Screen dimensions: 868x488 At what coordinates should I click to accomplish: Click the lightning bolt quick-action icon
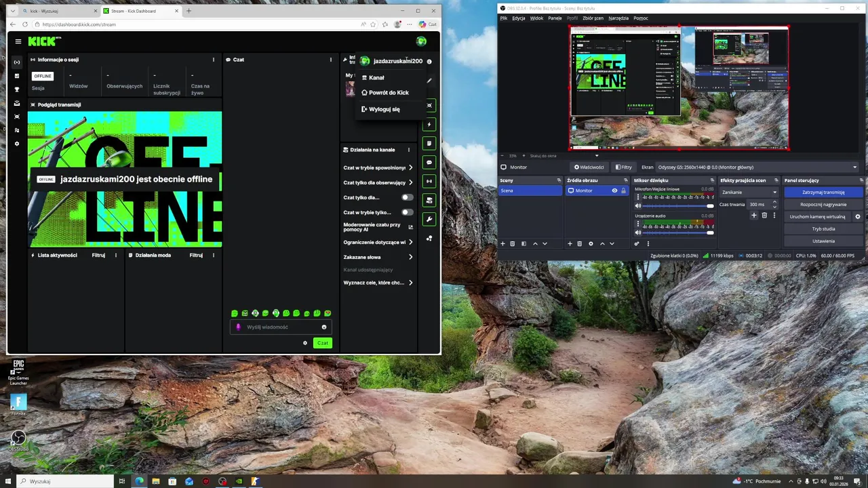[x=429, y=125]
